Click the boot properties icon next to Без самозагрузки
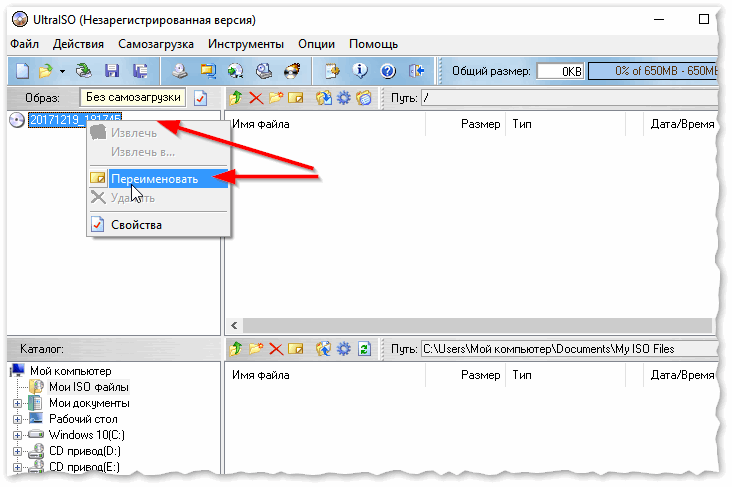 [200, 98]
